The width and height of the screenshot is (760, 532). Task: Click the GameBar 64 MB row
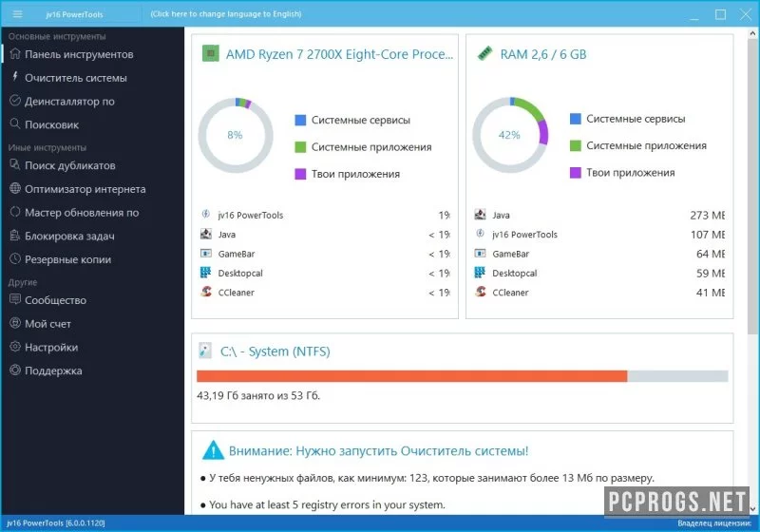(599, 254)
